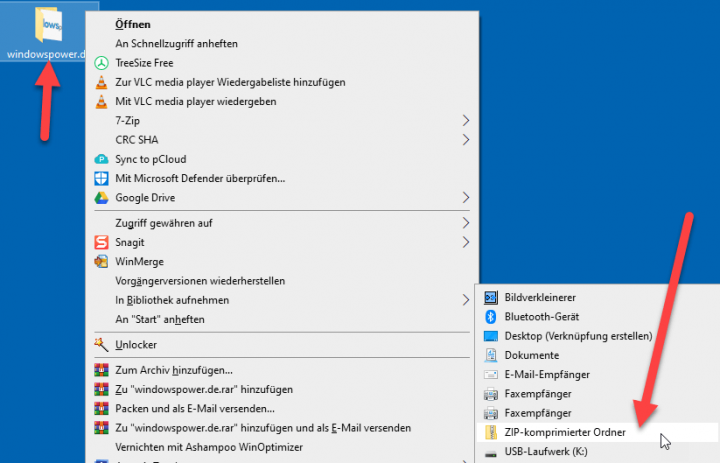Click the Google Drive triangle icon

101,198
